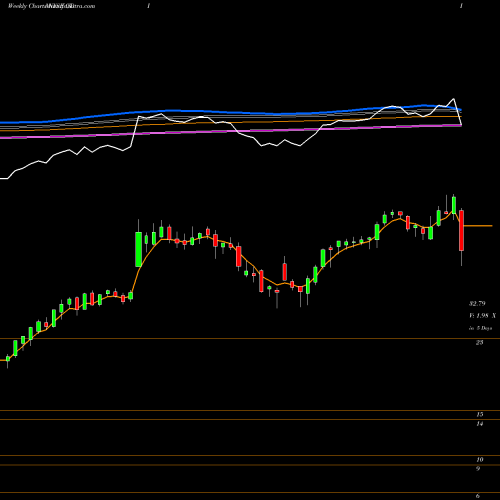This screenshot has height=500, width=500.
Task: Click the 9 price level label
Action: [478, 469]
